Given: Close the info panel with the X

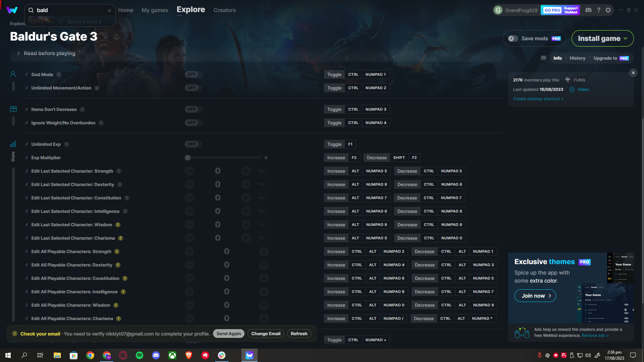Looking at the screenshot, I should pos(633,73).
